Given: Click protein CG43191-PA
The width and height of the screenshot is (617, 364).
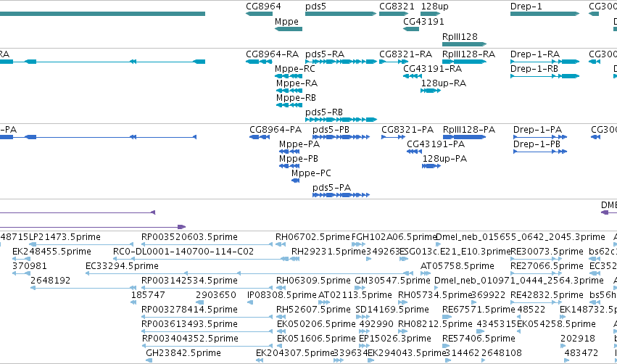Looking at the screenshot, I should [x=436, y=144].
